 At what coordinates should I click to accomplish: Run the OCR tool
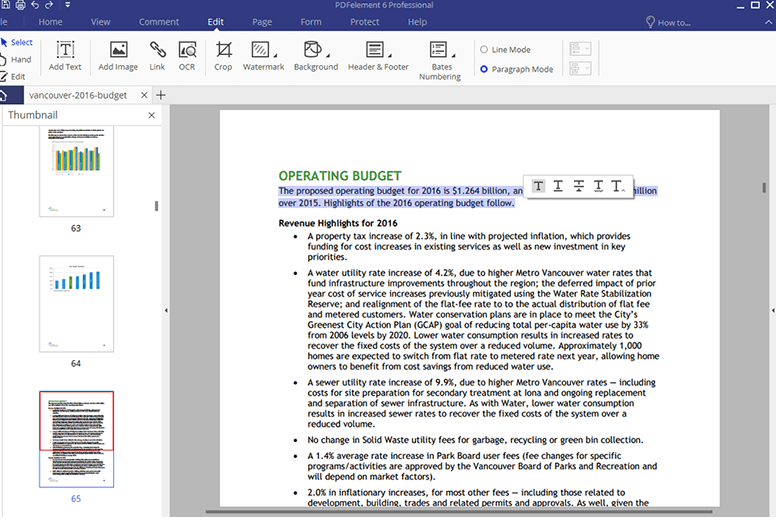(x=187, y=56)
